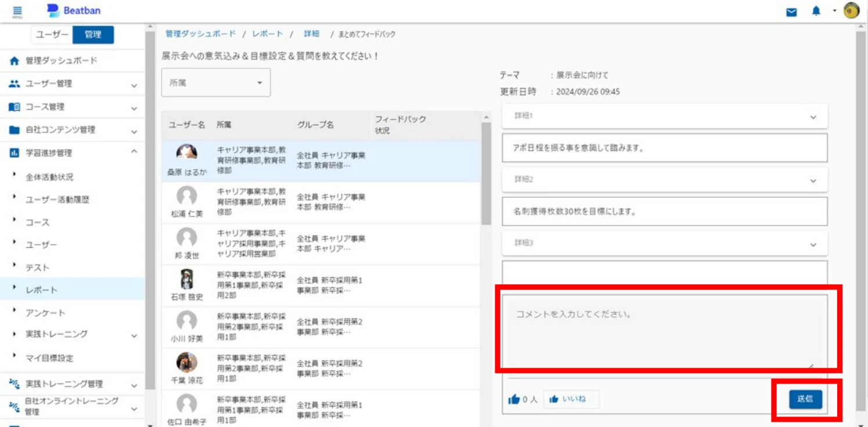Image resolution: width=868 pixels, height=427 pixels.
Task: Open the 所属 filter dropdown
Action: (x=216, y=83)
